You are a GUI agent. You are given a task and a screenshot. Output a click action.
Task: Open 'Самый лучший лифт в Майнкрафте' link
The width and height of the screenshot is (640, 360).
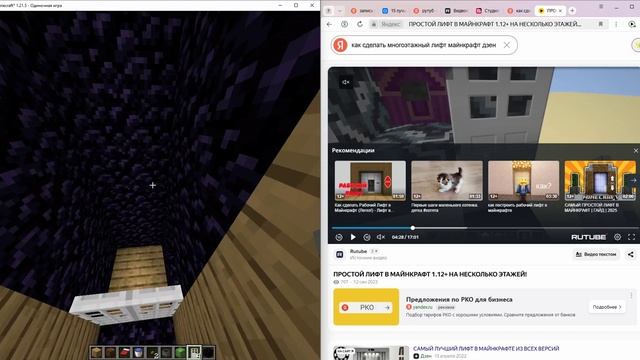[x=486, y=349]
